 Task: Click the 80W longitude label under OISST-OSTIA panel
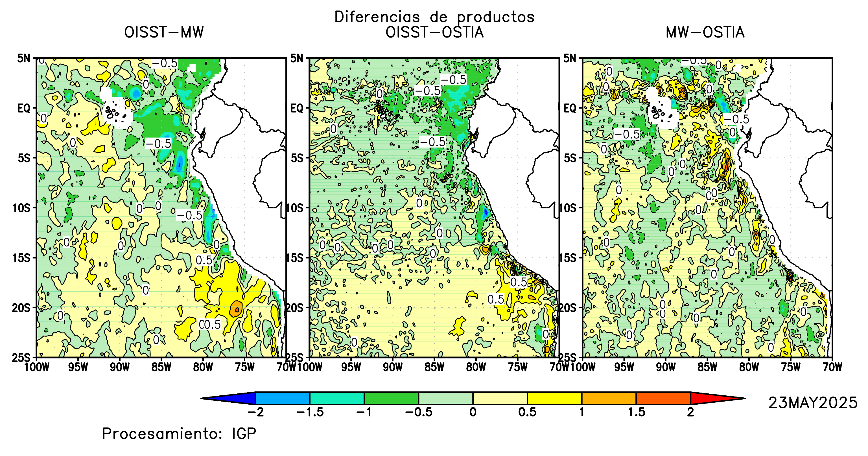click(x=476, y=367)
